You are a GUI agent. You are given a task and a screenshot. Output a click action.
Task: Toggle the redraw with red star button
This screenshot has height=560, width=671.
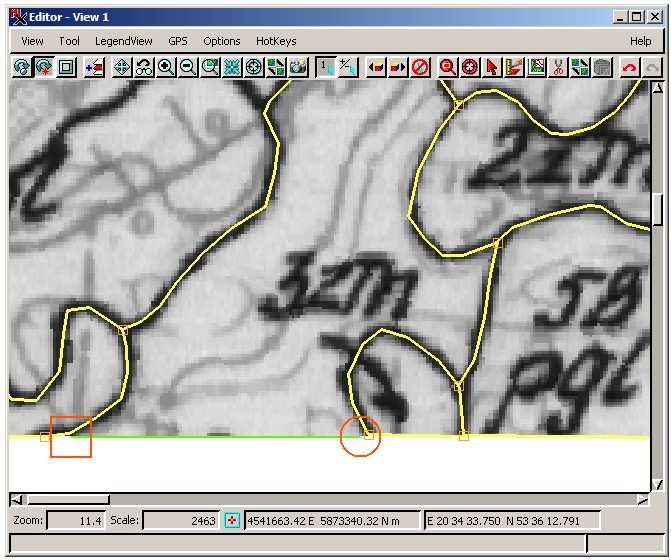click(x=44, y=67)
